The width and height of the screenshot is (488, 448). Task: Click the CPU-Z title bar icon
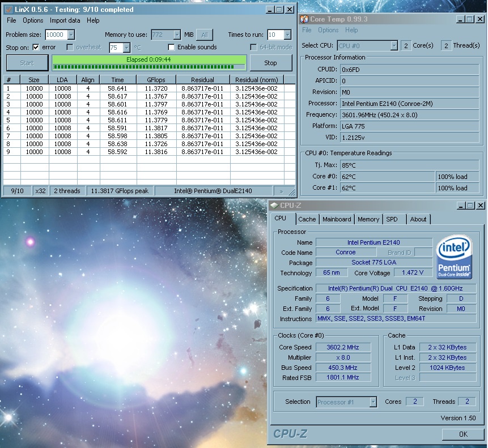(274, 206)
